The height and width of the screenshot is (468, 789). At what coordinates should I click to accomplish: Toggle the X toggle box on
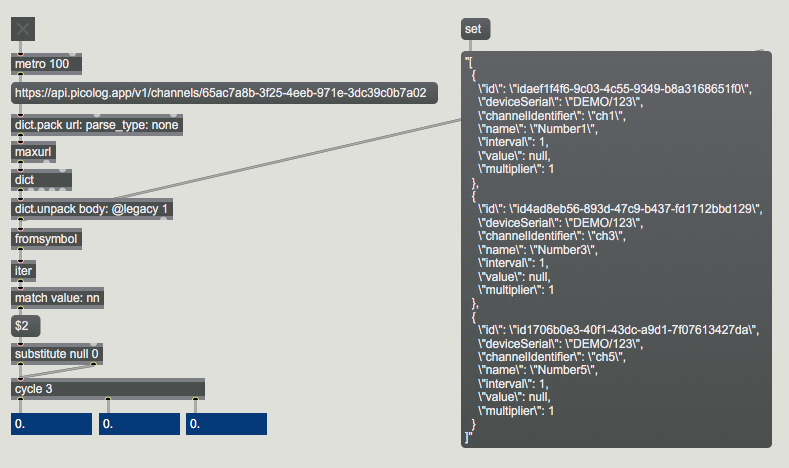coord(23,29)
